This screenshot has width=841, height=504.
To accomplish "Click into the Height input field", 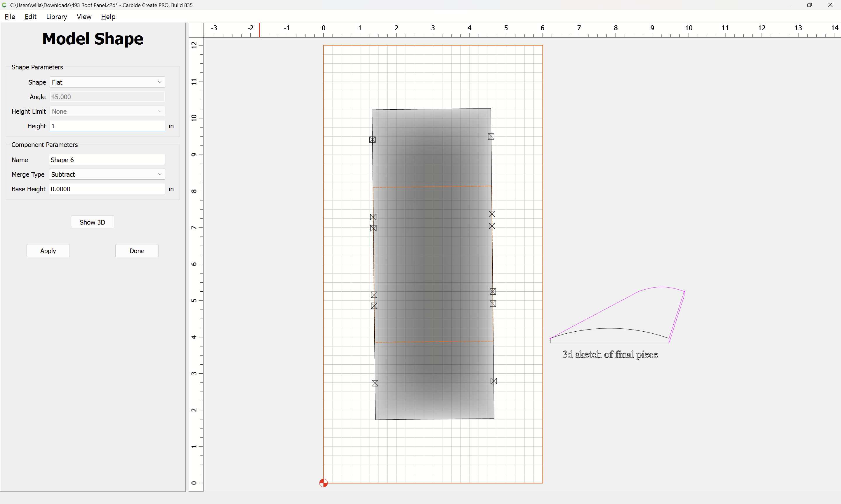I will click(107, 126).
